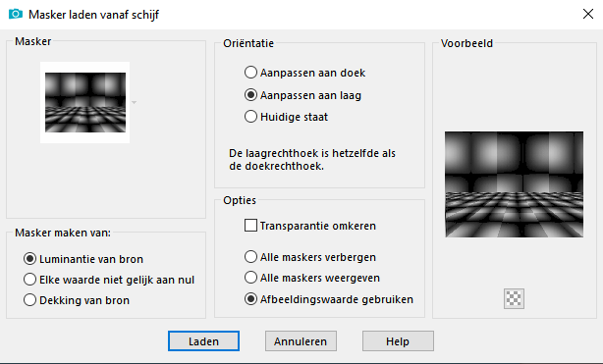Click the PaintShop Pro camera icon in title bar
This screenshot has width=603, height=364.
16,14
